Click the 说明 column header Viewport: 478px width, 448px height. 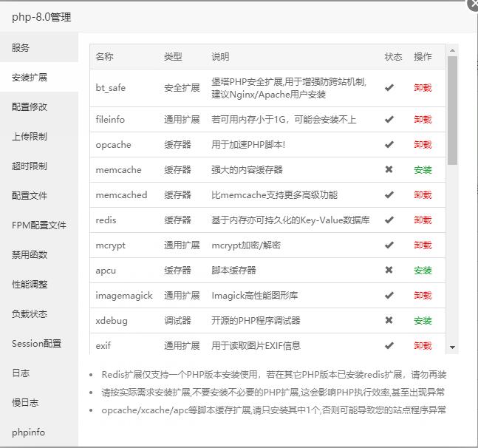(220, 57)
